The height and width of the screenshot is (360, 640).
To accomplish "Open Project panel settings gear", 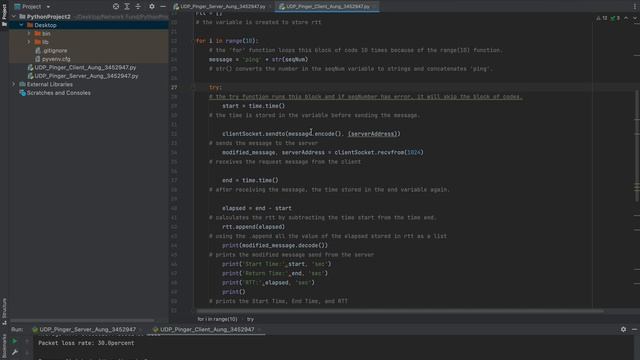I will click(152, 7).
